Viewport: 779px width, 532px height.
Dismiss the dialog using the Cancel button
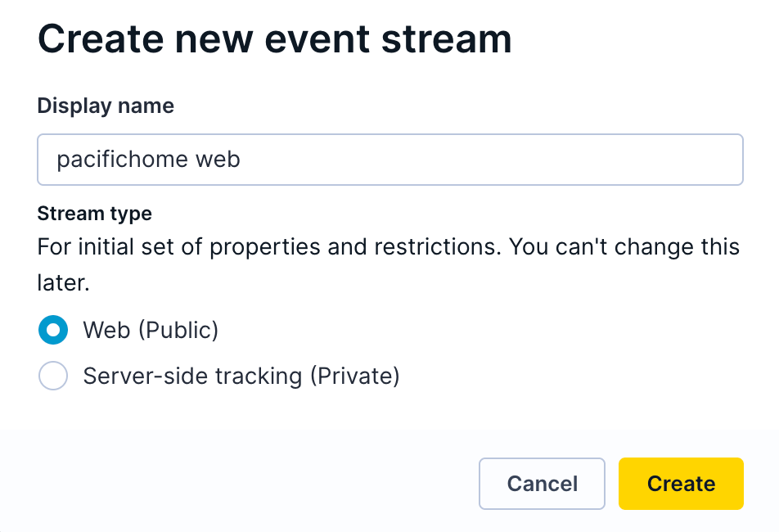tap(542, 484)
